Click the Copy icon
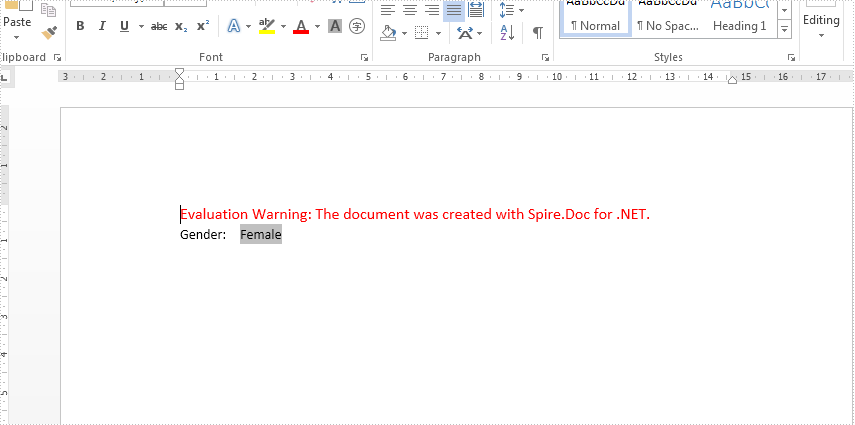Image resolution: width=855 pixels, height=425 pixels. 49,10
